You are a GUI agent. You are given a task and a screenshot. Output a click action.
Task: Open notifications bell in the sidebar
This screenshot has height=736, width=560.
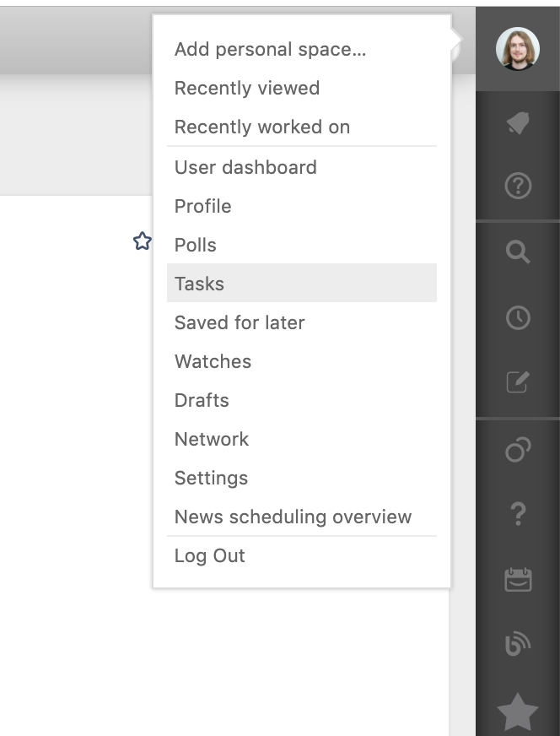tap(517, 127)
